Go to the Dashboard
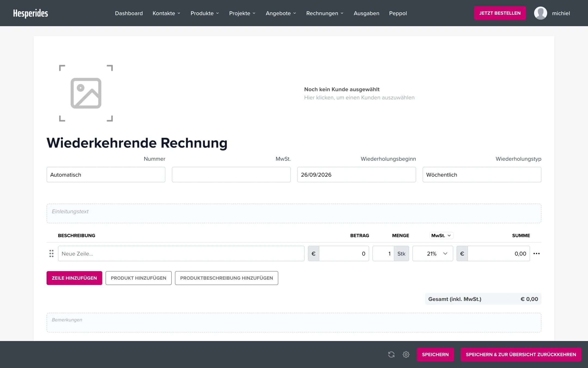Viewport: 588px width, 368px height. pyautogui.click(x=129, y=13)
